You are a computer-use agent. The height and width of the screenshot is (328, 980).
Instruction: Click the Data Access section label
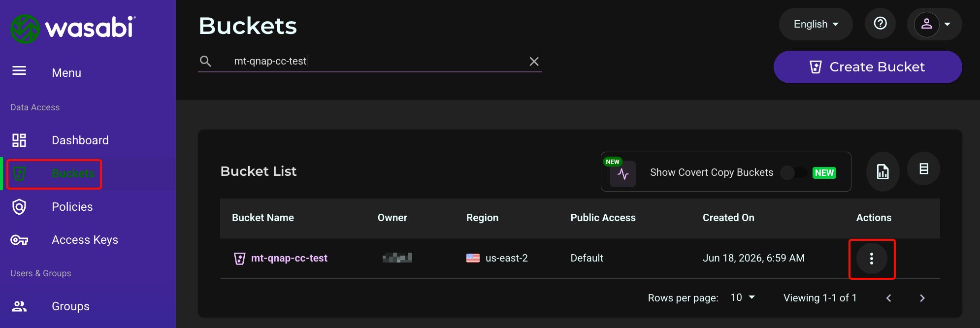35,107
